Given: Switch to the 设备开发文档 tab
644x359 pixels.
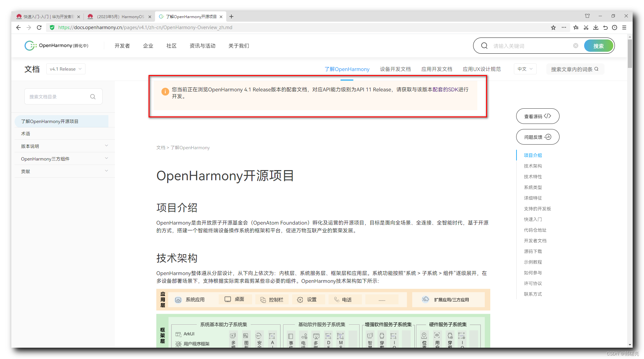Looking at the screenshot, I should (395, 69).
